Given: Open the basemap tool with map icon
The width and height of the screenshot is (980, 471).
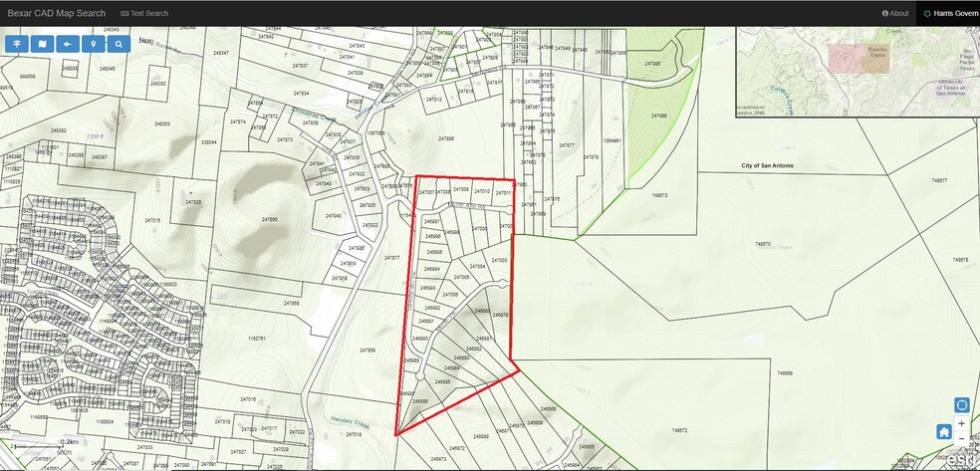Looking at the screenshot, I should click(x=42, y=44).
